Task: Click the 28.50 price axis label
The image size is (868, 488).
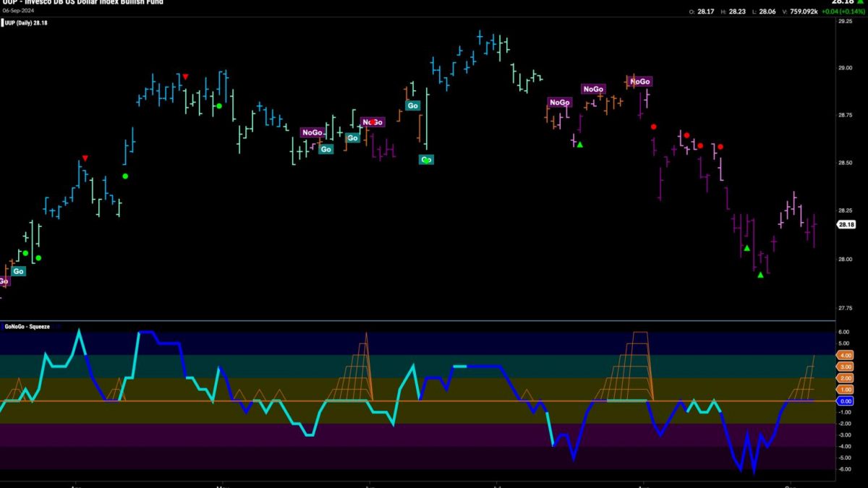Action: coord(845,163)
